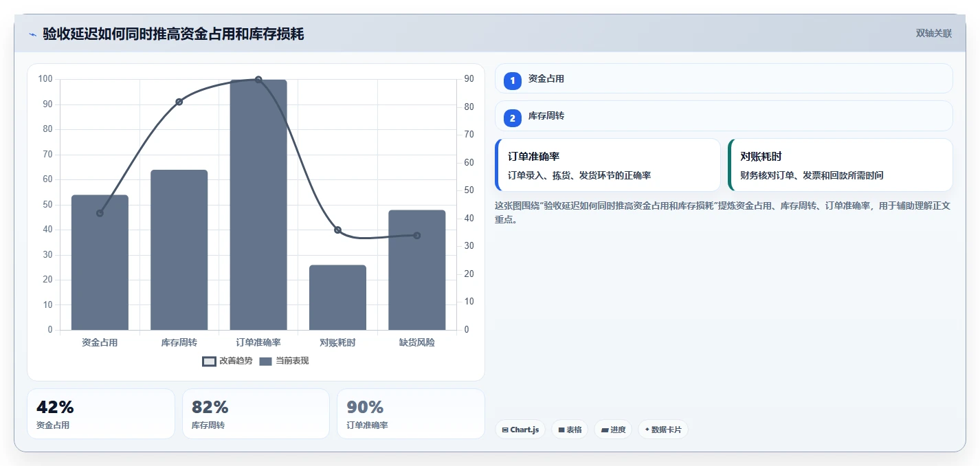Click the 财务核对订单、发票和回款所需时间 description

point(812,175)
